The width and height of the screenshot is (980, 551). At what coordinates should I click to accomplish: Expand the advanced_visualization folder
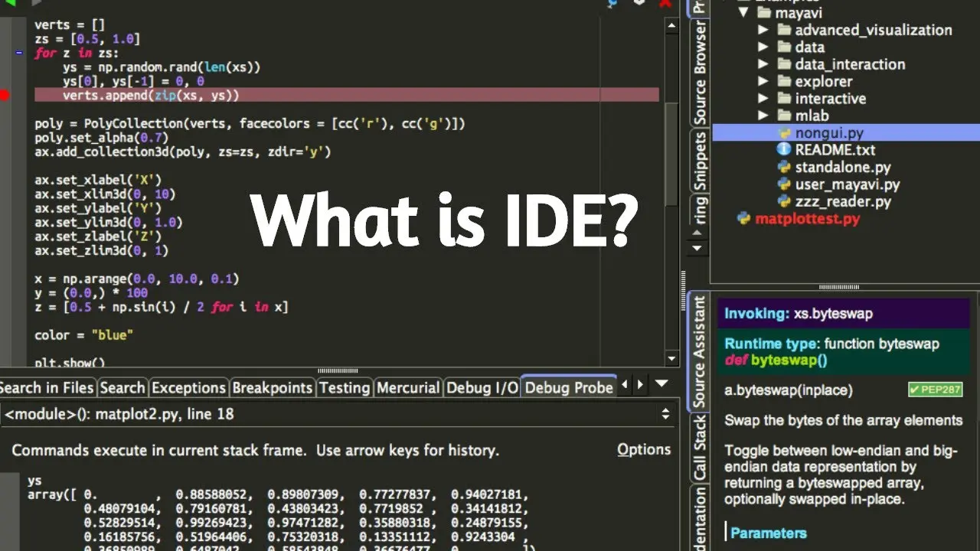(x=763, y=30)
